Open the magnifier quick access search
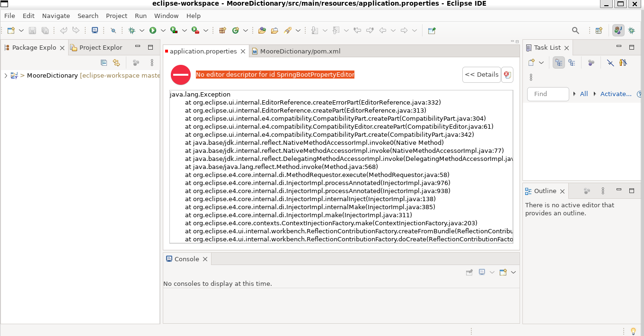This screenshot has height=336, width=644. point(575,30)
